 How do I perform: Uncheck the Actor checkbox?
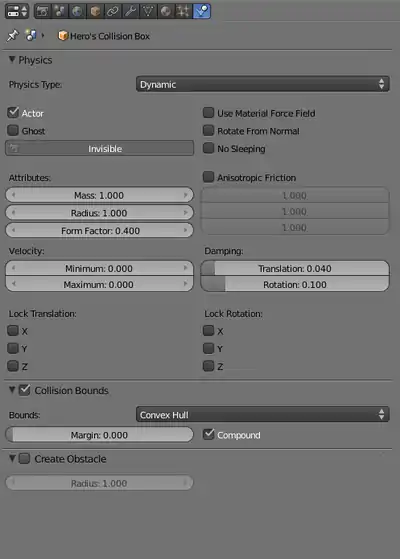13,113
